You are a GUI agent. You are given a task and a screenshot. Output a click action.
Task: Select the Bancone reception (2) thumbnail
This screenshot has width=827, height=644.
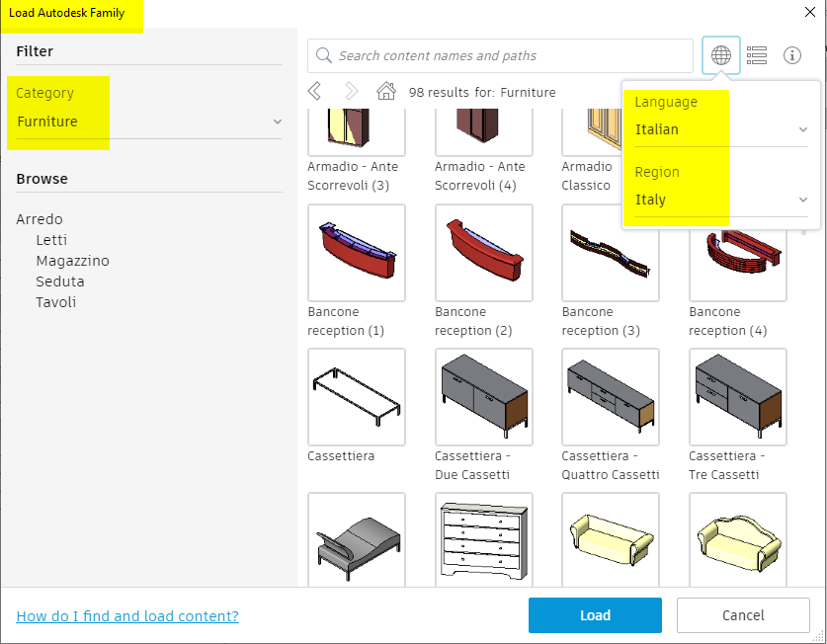click(483, 252)
